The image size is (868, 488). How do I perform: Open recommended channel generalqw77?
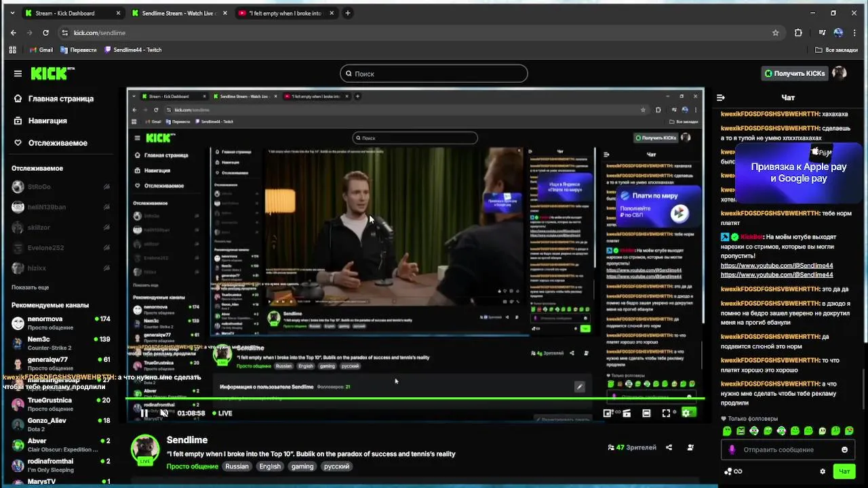pos(61,363)
